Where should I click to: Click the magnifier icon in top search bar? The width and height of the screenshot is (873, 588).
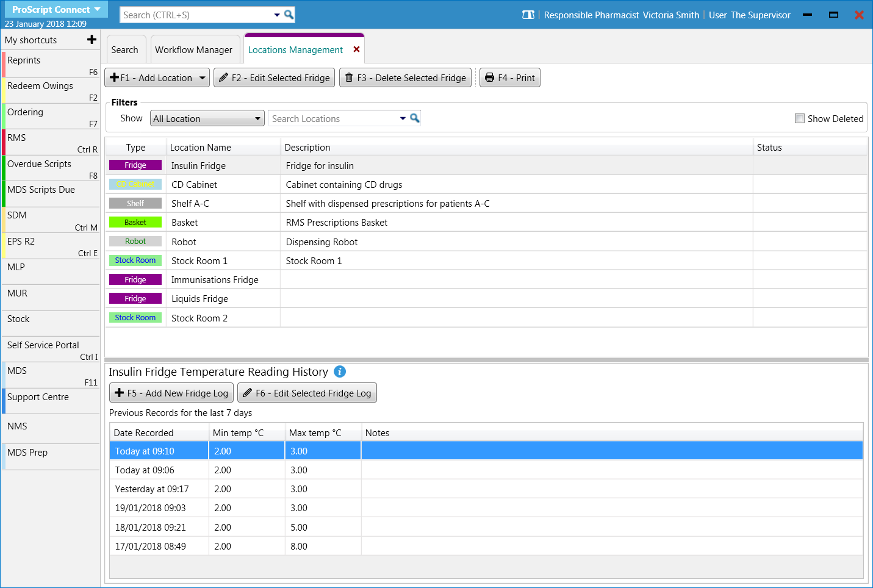pos(289,15)
